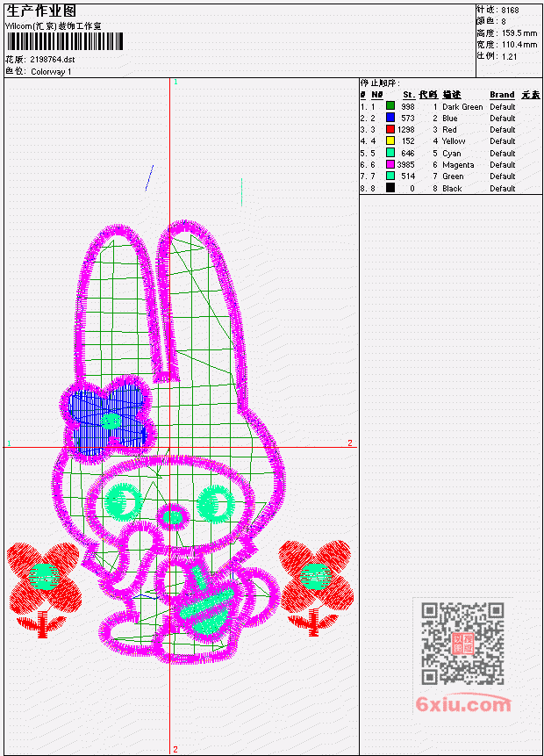Screen dimensions: 544x756
Task: Click the Red color swatch in row 3
Action: (390, 129)
